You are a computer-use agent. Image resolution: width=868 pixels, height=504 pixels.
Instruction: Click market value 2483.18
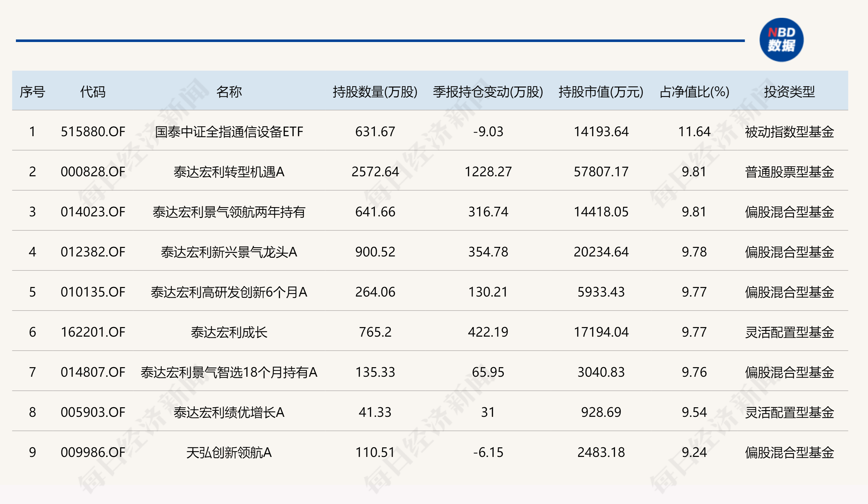[x=601, y=453]
